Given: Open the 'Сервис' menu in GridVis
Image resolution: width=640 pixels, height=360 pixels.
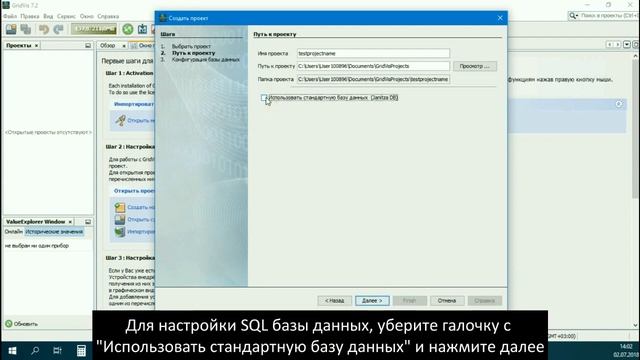Looking at the screenshot, I should coord(66,16).
